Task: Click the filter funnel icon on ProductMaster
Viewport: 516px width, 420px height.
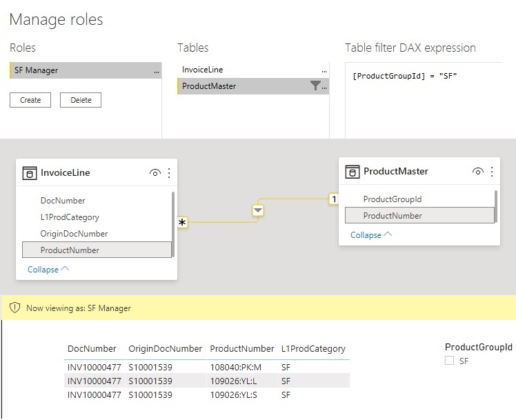Action: click(315, 86)
